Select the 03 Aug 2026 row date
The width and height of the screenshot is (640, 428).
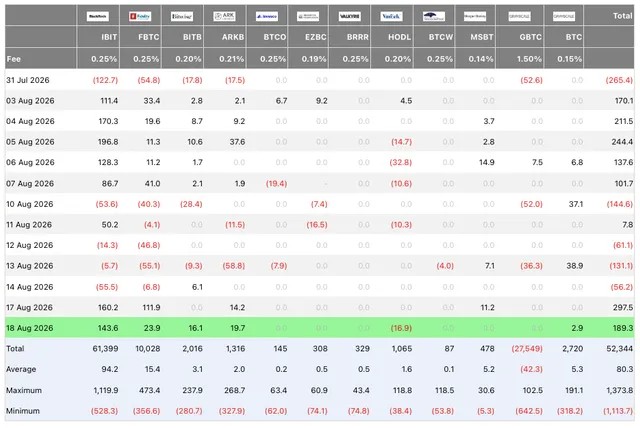(30, 101)
